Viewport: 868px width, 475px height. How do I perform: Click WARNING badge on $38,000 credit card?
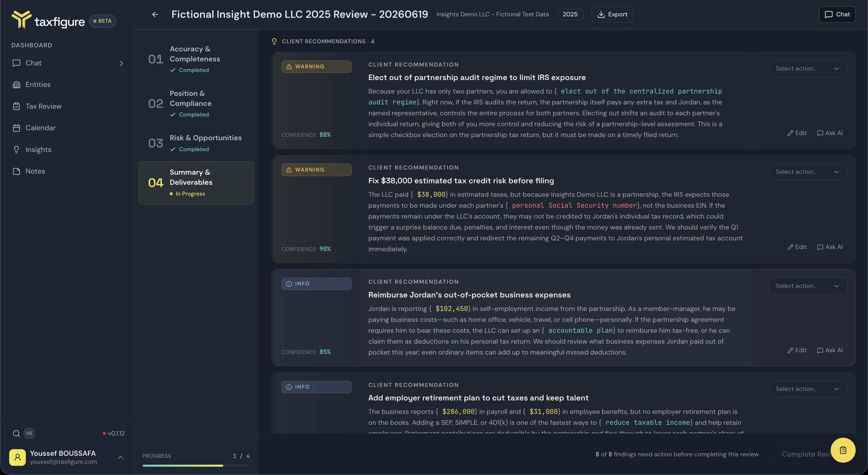coord(316,170)
